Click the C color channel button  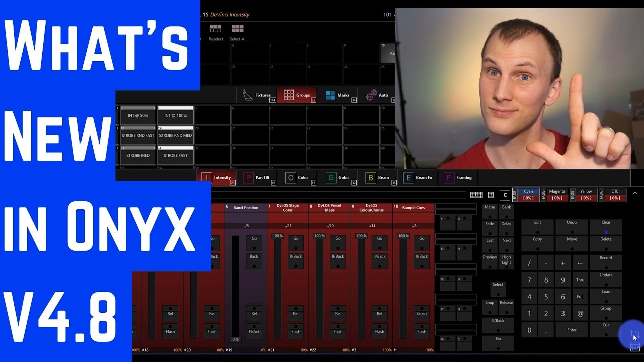(x=505, y=195)
